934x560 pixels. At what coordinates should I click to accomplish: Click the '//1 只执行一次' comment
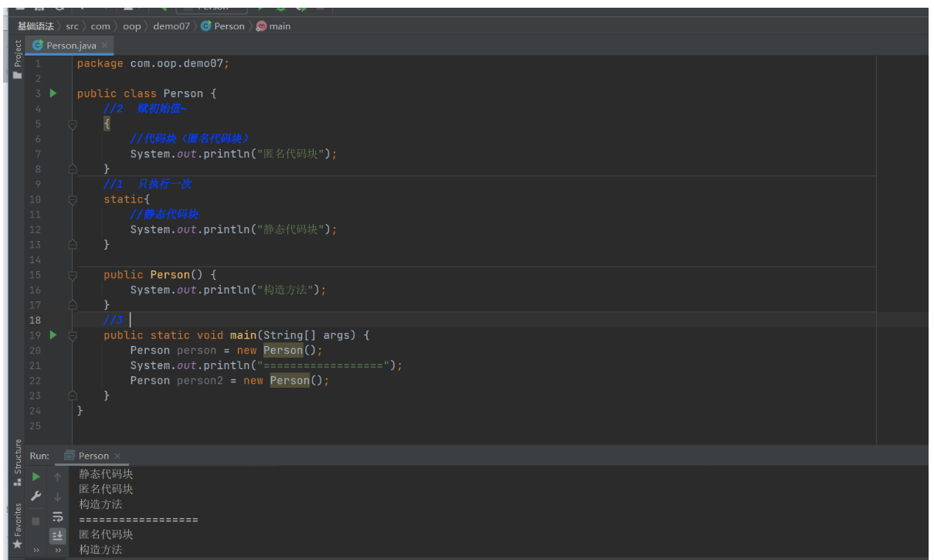click(148, 184)
